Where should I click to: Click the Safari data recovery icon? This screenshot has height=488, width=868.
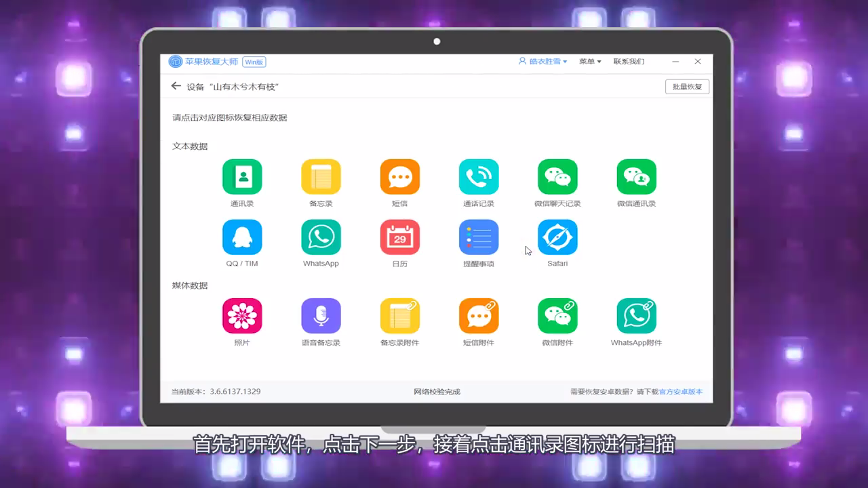[557, 237]
